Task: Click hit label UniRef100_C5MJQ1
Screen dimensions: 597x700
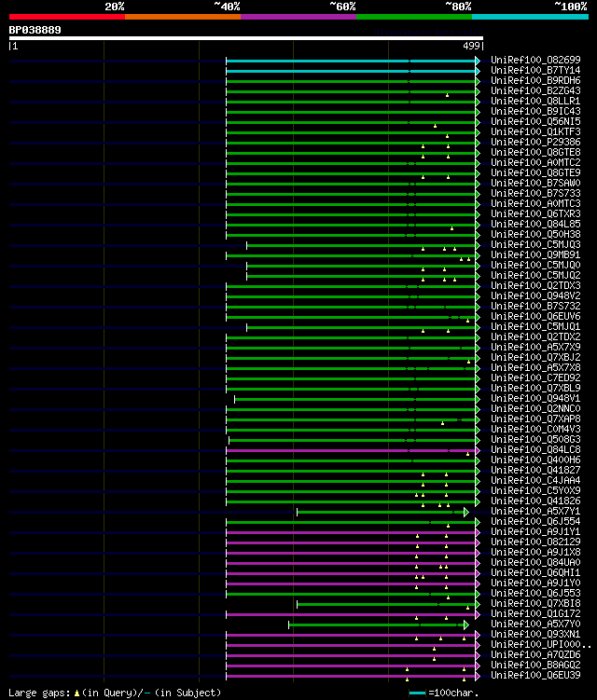Action: click(535, 327)
